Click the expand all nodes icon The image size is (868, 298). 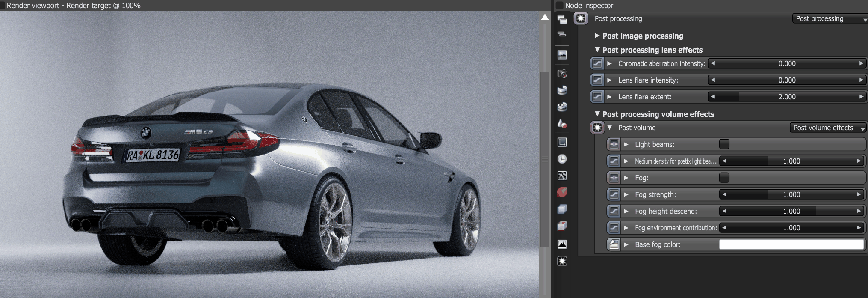(562, 19)
